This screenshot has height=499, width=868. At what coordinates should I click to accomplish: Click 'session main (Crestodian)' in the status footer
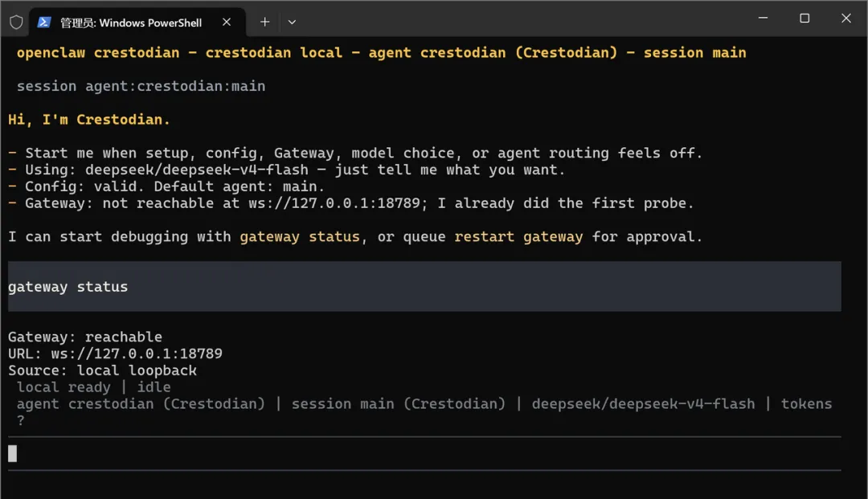pyautogui.click(x=399, y=404)
